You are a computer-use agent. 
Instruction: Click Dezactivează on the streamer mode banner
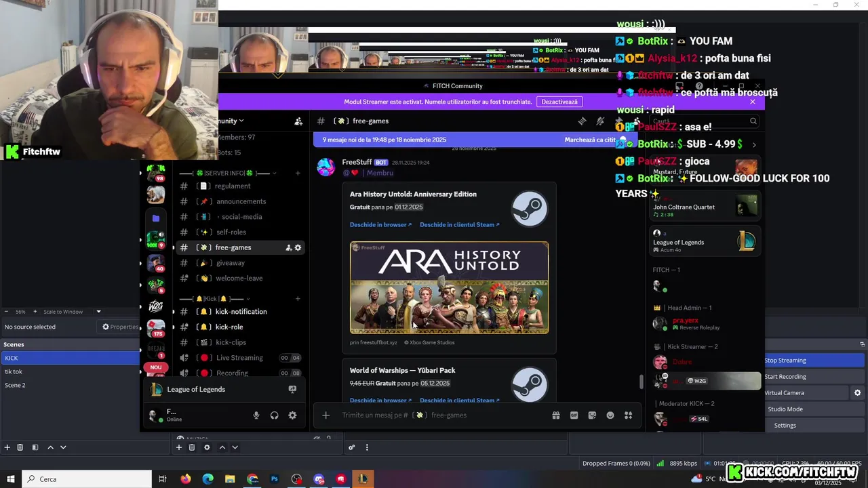(559, 102)
